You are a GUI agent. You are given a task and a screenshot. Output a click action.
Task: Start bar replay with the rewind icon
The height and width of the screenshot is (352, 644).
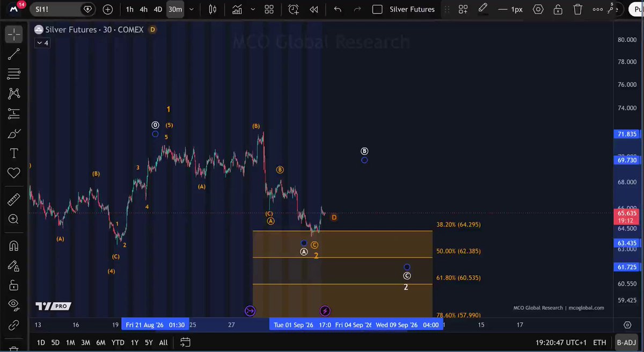(314, 9)
